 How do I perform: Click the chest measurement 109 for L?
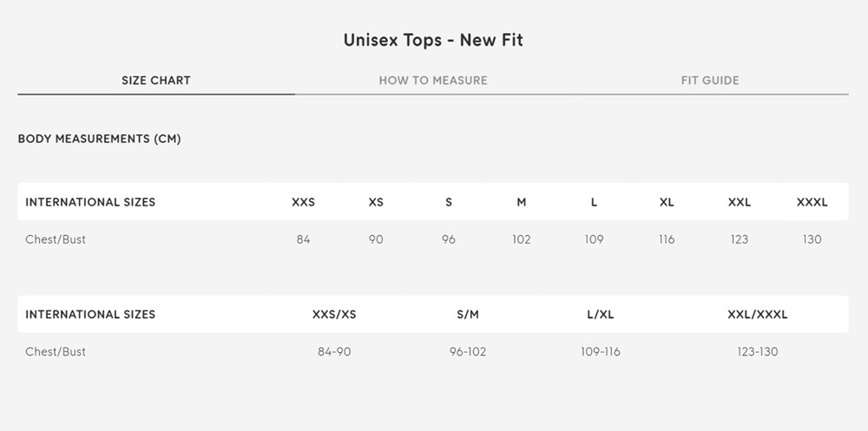594,239
